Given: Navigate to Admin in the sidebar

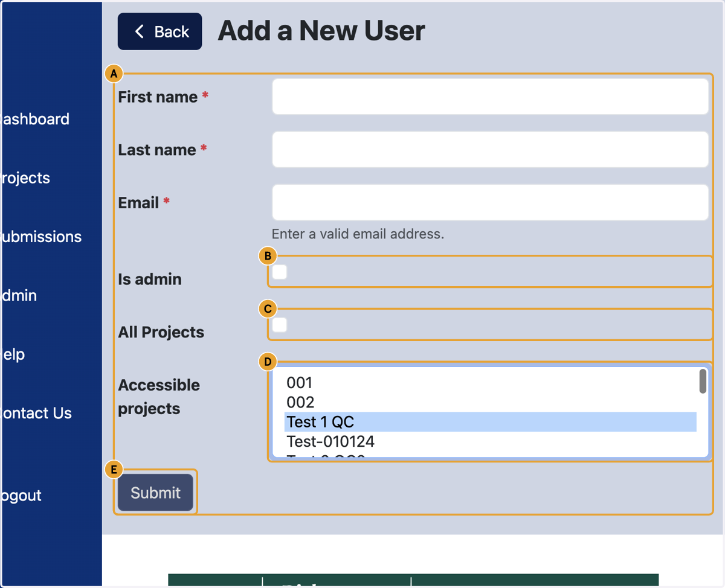Looking at the screenshot, I should click(18, 296).
